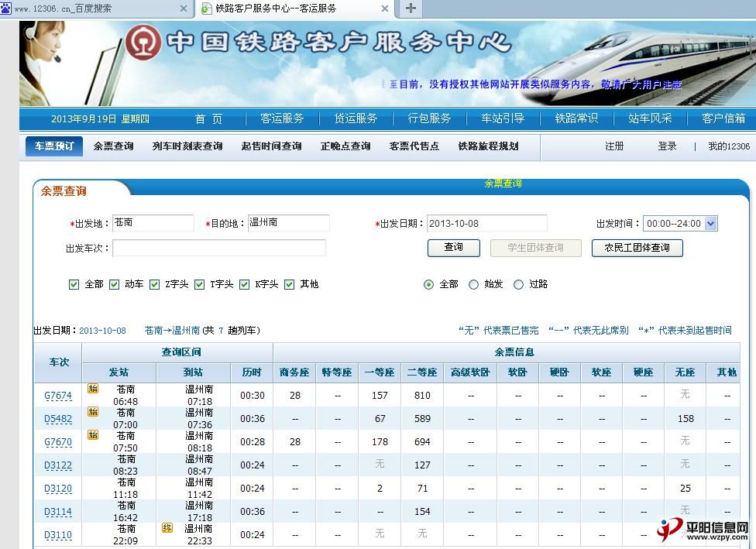This screenshot has width=756, height=549.
Task: Click the 学生团体查询 button
Action: [536, 248]
